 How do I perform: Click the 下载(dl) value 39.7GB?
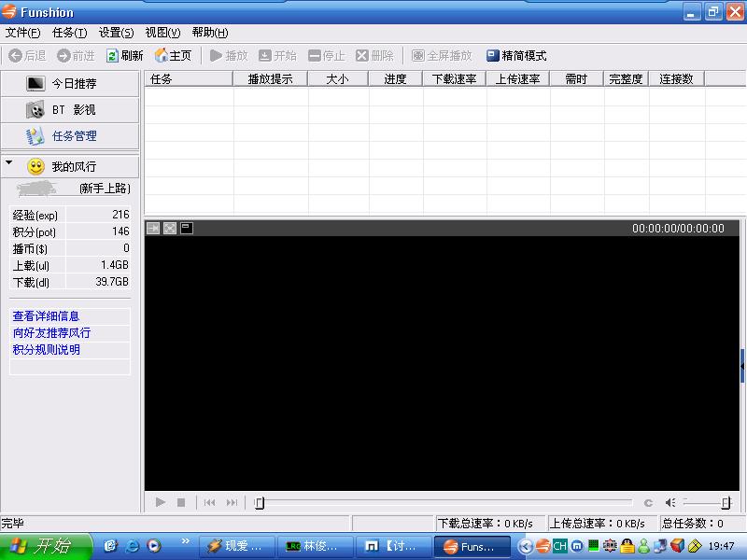112,282
